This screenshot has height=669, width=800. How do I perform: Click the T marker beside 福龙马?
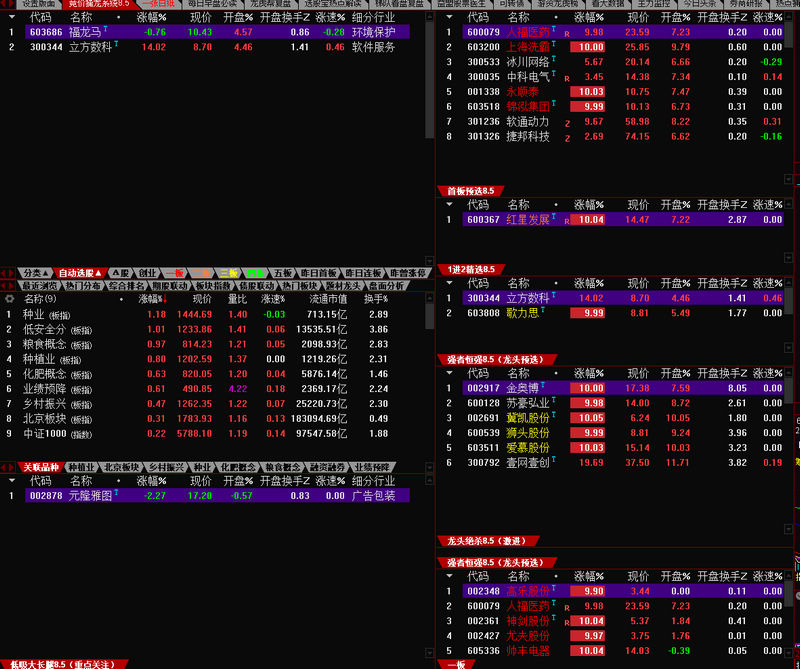coord(106,29)
